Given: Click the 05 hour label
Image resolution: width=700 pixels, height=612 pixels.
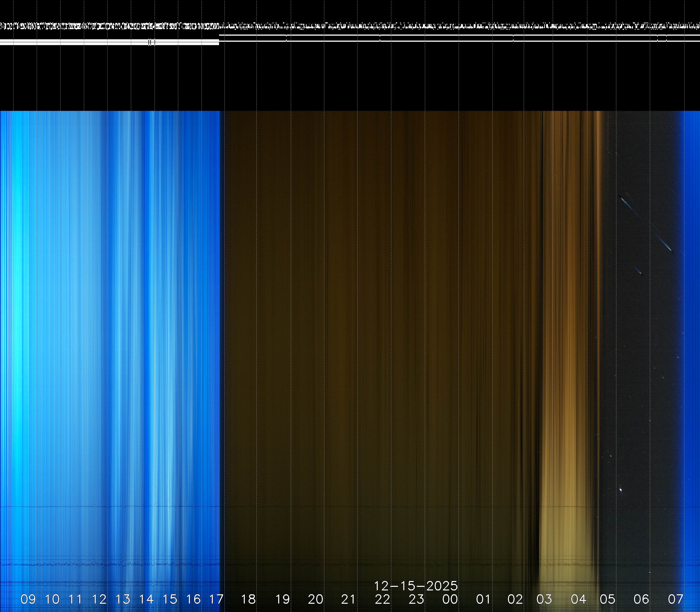Looking at the screenshot, I should click(607, 599).
